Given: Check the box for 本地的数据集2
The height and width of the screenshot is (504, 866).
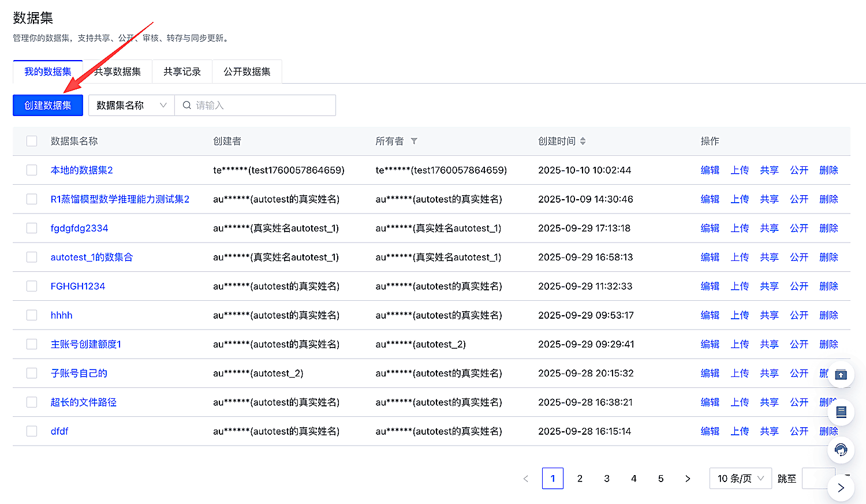Looking at the screenshot, I should (x=32, y=170).
